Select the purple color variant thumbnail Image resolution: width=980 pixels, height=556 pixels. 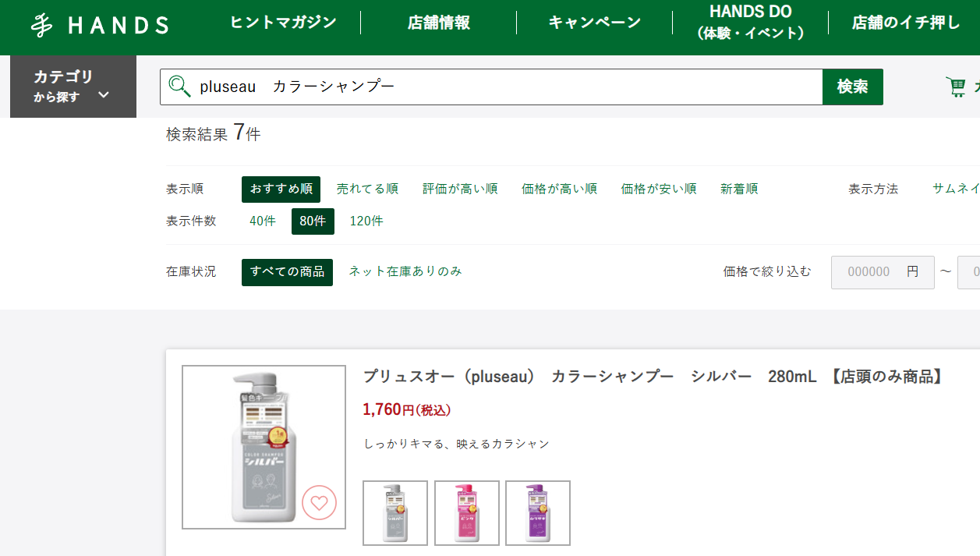point(538,513)
